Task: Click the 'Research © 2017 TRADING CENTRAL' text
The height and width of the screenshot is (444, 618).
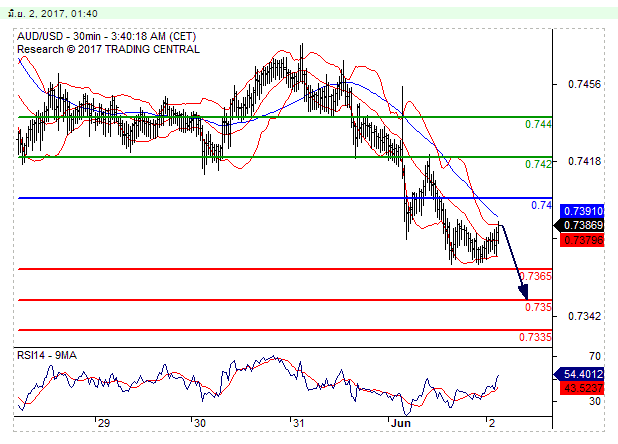Action: tap(108, 49)
